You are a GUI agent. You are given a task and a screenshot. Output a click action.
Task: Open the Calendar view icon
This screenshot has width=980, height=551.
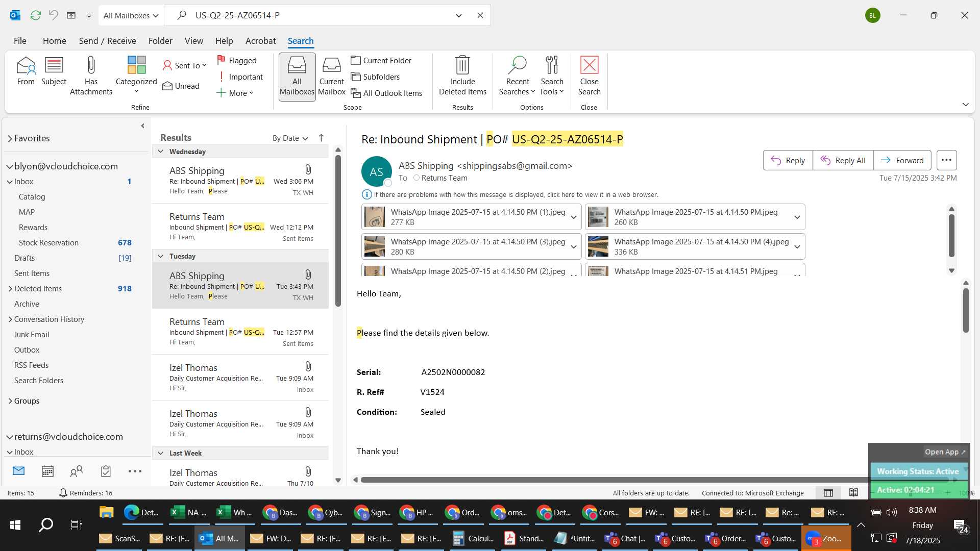pos(47,471)
